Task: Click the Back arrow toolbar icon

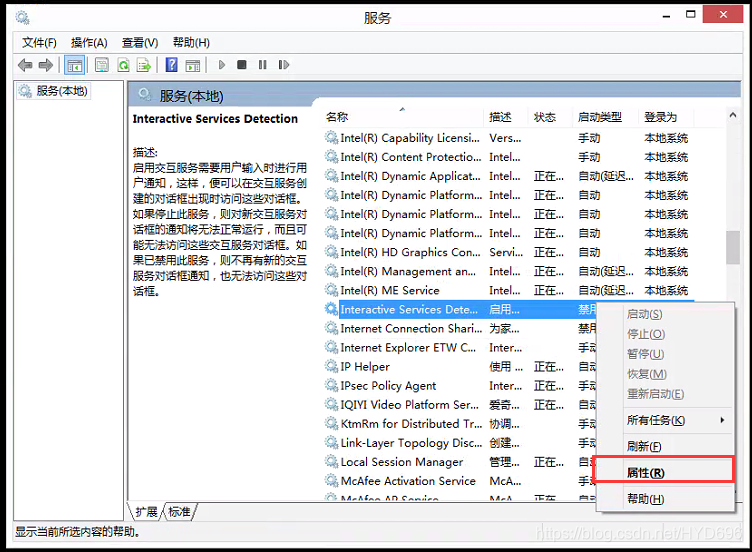Action: pos(25,65)
